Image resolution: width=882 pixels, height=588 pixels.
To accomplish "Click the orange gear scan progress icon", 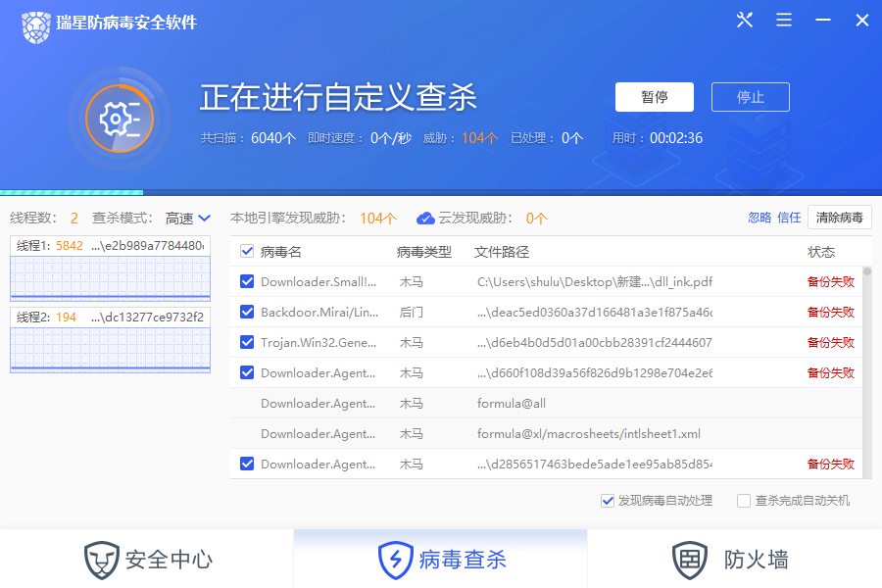I will [x=120, y=119].
